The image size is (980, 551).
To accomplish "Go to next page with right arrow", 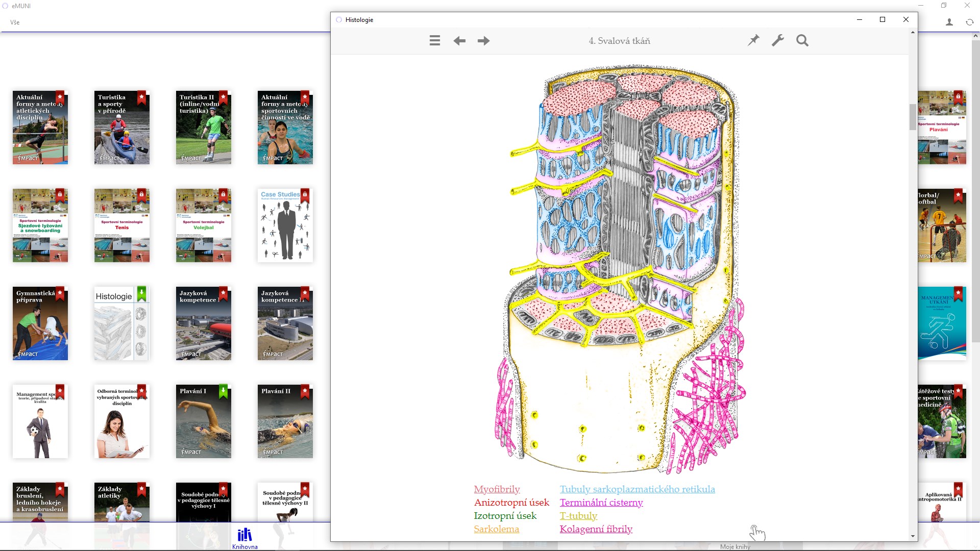I will [483, 41].
